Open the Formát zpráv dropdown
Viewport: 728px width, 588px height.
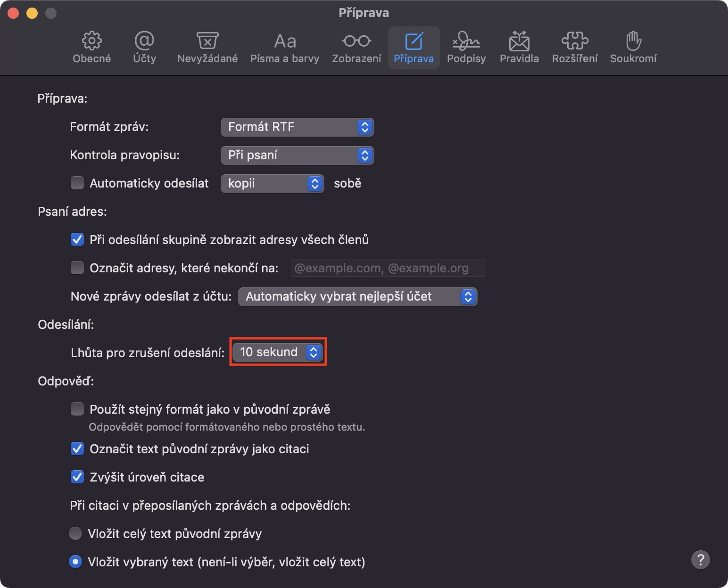click(297, 127)
